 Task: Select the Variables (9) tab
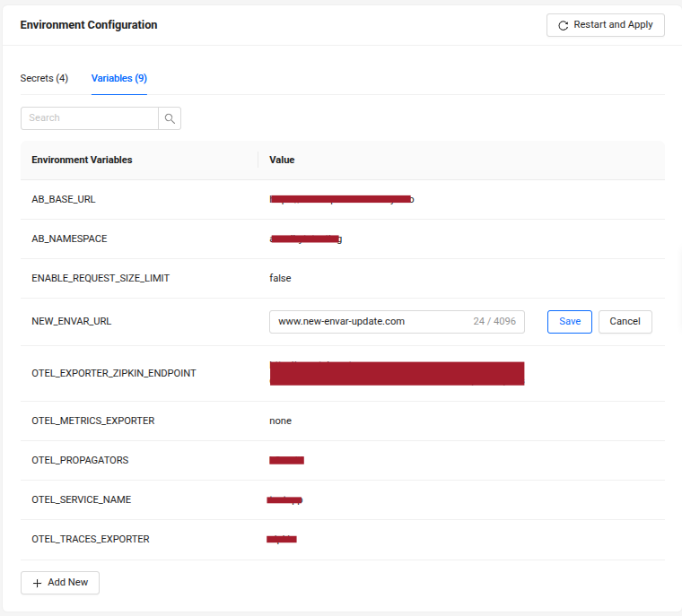(119, 79)
